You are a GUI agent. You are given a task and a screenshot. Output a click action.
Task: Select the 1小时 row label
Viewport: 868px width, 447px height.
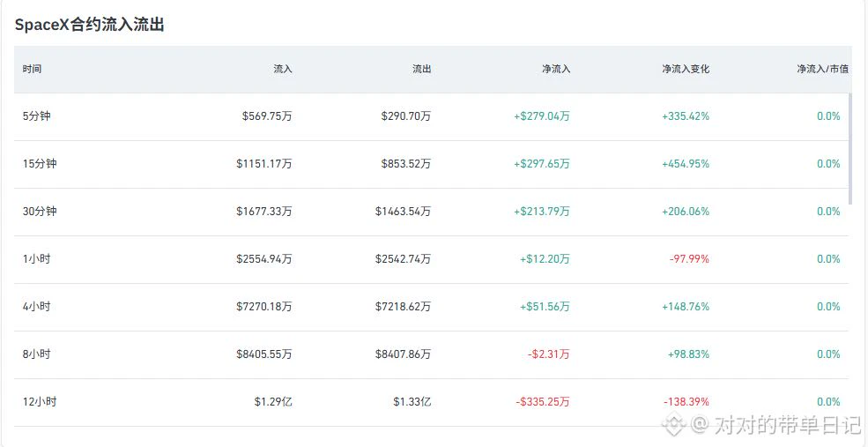tap(36, 259)
